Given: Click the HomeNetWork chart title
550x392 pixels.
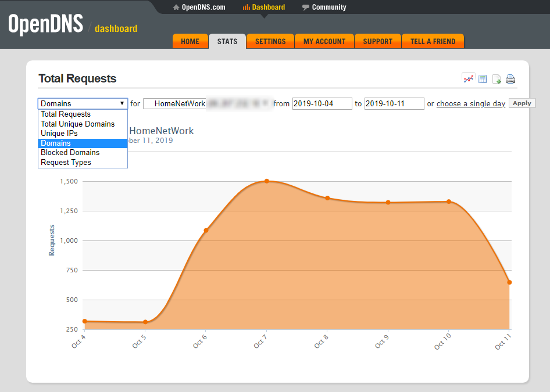Looking at the screenshot, I should tap(162, 131).
